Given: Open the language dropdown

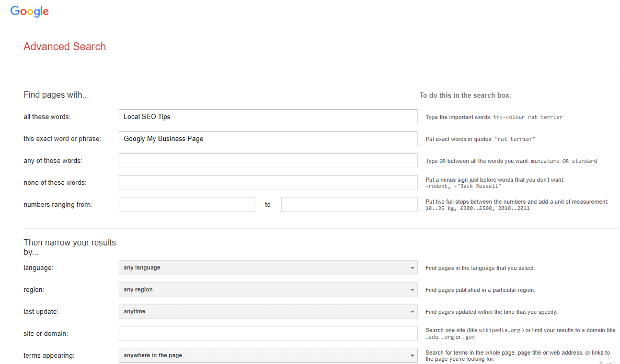Looking at the screenshot, I should click(x=268, y=267).
